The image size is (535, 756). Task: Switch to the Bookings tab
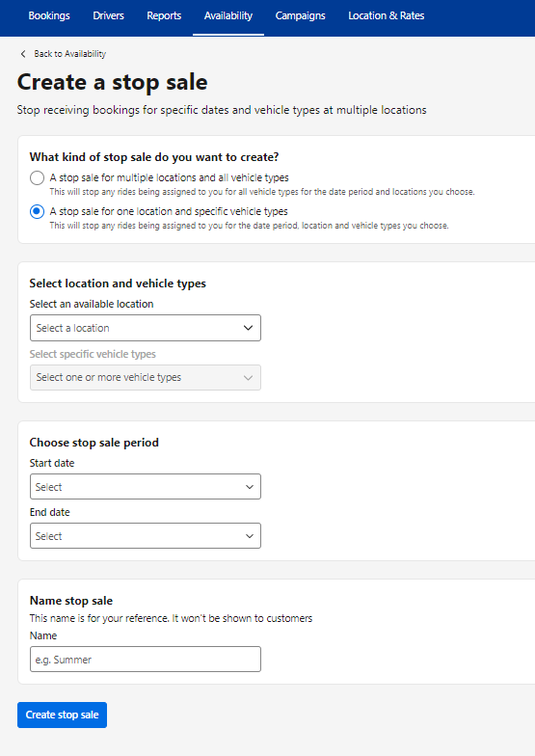(49, 15)
